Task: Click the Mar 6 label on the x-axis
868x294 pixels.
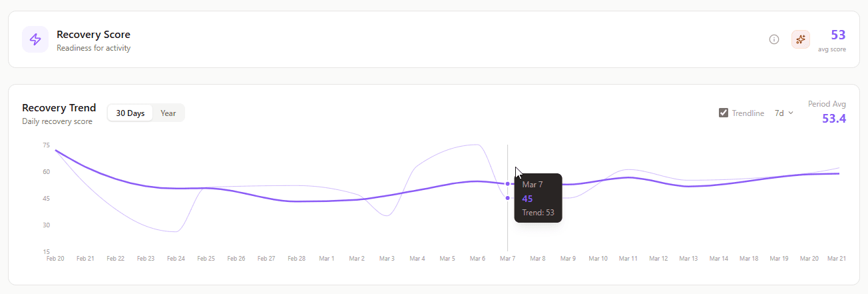Action: pyautogui.click(x=477, y=259)
